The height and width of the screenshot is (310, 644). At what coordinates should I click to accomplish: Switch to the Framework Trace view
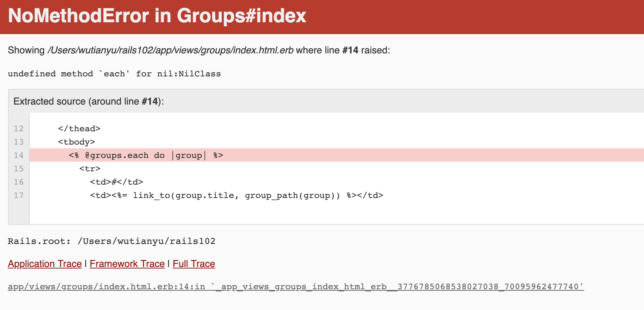point(127,264)
